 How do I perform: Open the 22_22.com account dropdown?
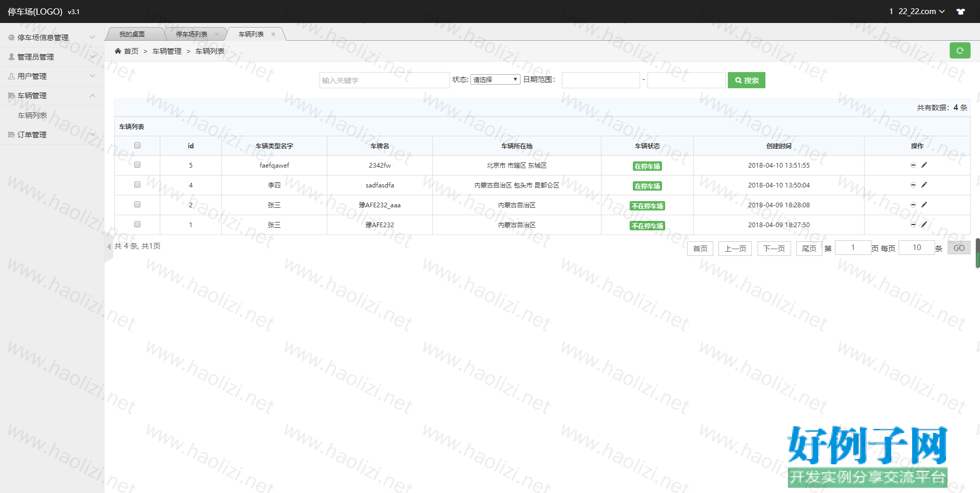click(921, 11)
